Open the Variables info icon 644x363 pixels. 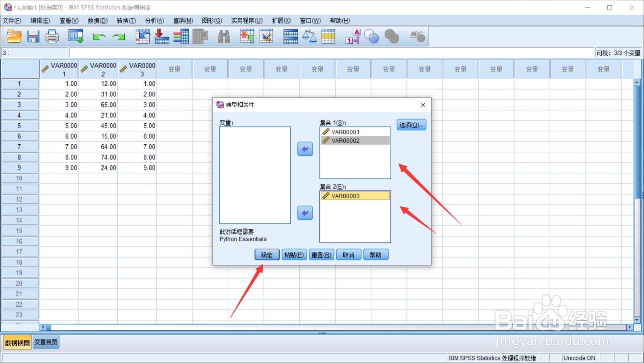tap(181, 36)
